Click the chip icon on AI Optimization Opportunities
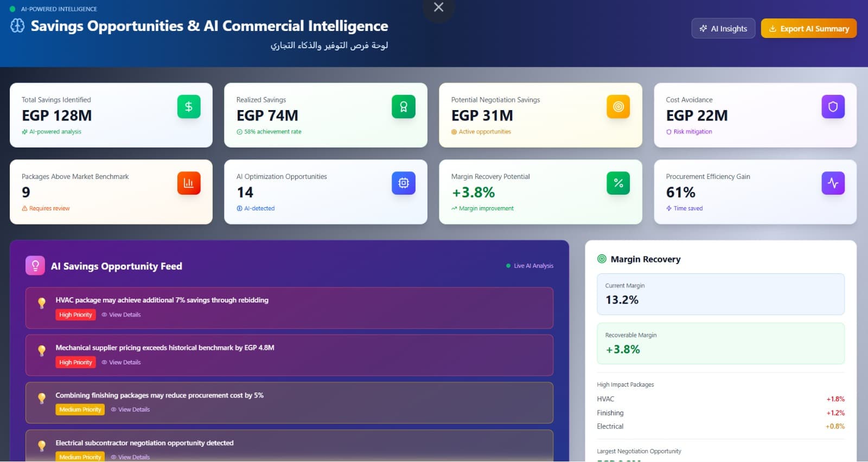This screenshot has width=868, height=462. (x=404, y=183)
